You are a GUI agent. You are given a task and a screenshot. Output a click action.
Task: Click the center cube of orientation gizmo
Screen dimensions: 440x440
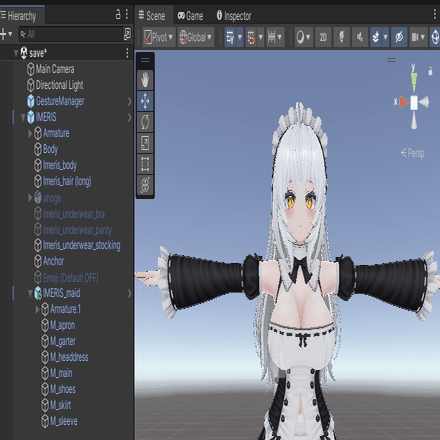point(414,102)
